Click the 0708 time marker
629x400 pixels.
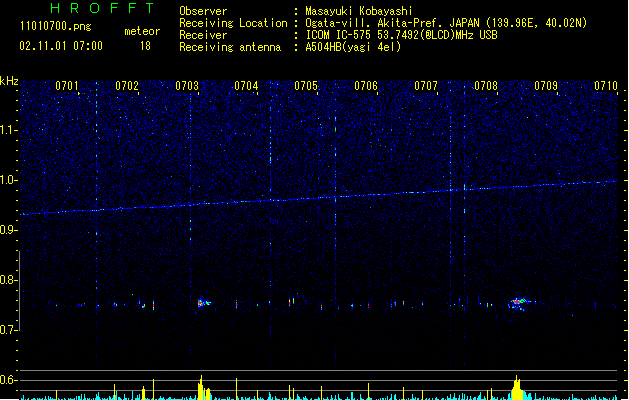[x=486, y=86]
